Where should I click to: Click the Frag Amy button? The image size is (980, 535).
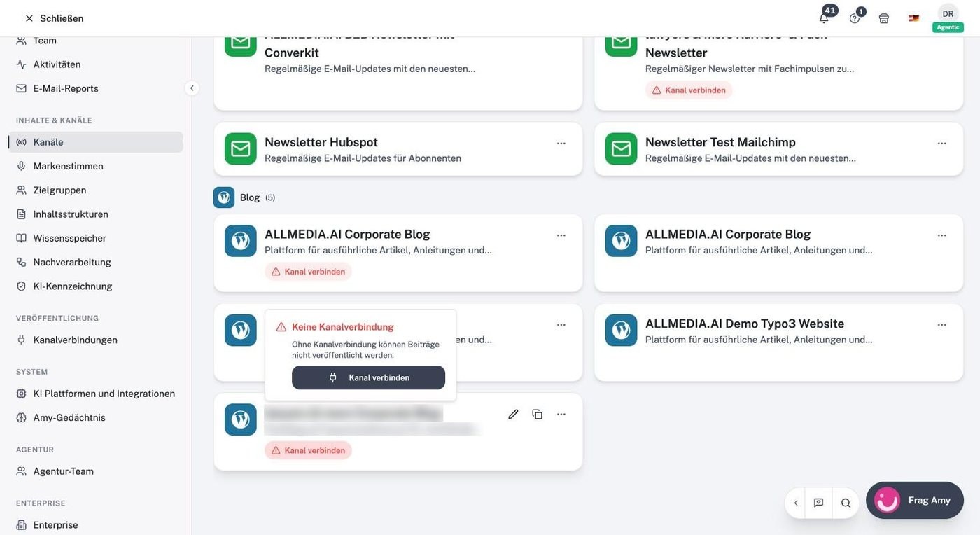pos(915,500)
